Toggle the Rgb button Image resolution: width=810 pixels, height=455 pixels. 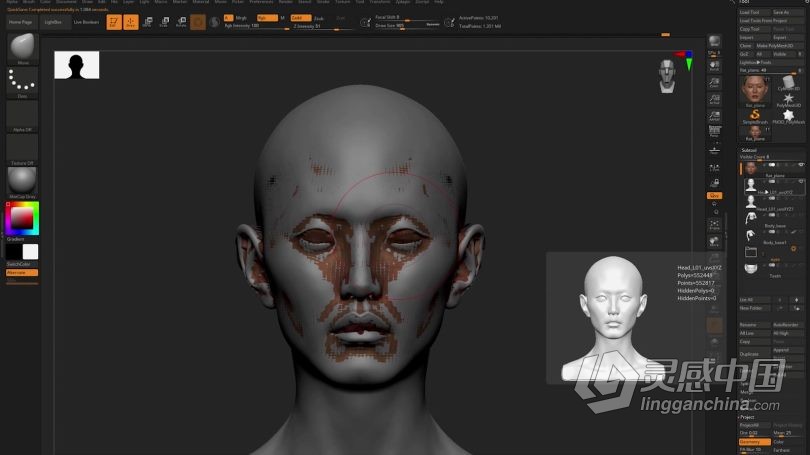267,18
